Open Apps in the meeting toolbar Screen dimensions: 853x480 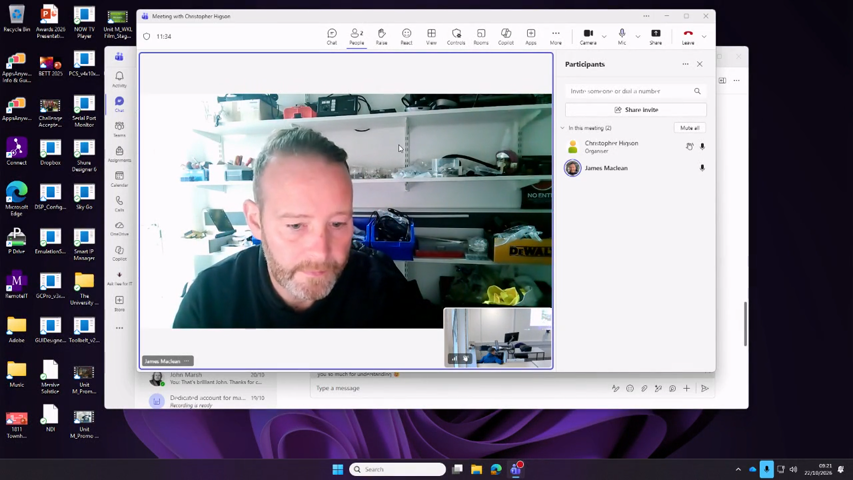point(531,36)
